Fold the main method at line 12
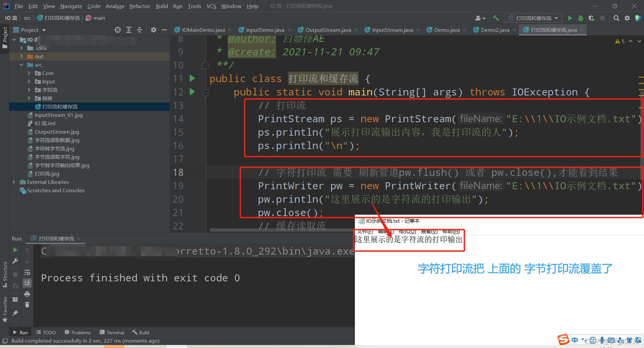Viewport: 644px width, 348px height. click(x=206, y=92)
